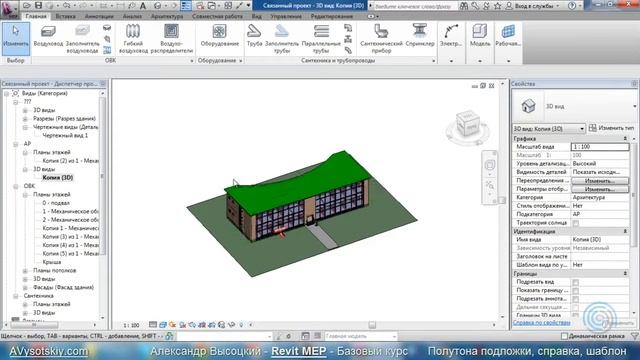Collapse the ОВК tree node

point(16,186)
